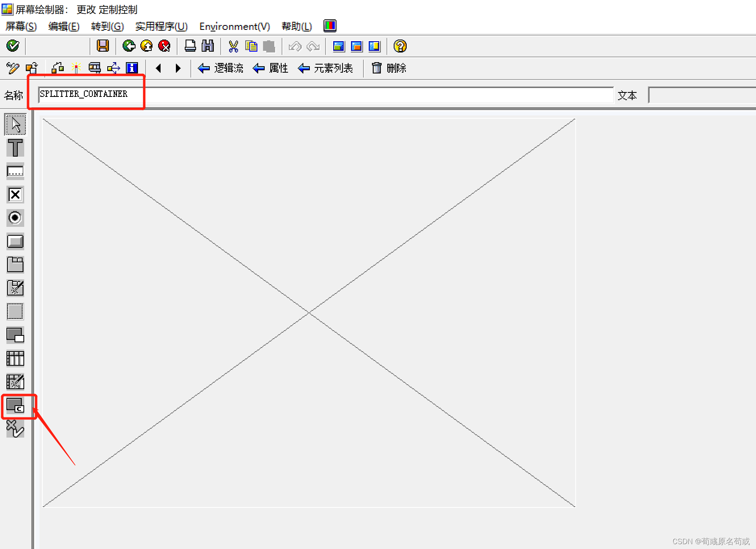This screenshot has height=549, width=756.
Task: Click the first blue layout window icon
Action: click(x=339, y=46)
